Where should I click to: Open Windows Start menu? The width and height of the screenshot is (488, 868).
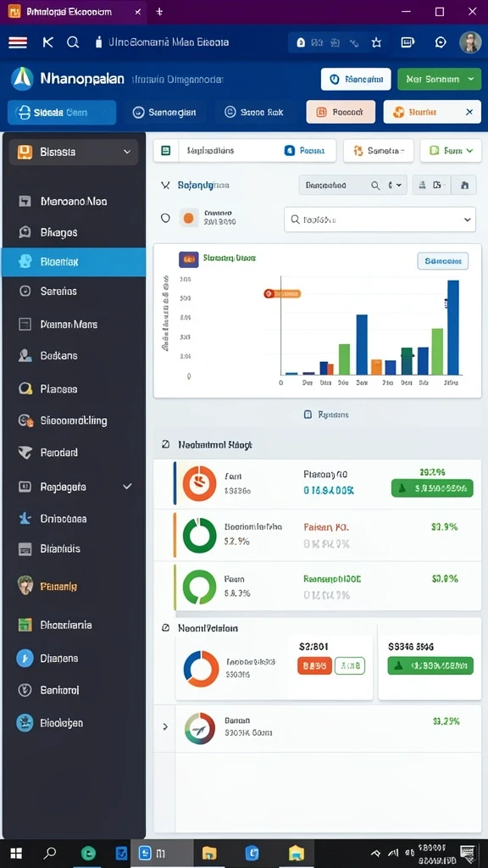point(16,853)
